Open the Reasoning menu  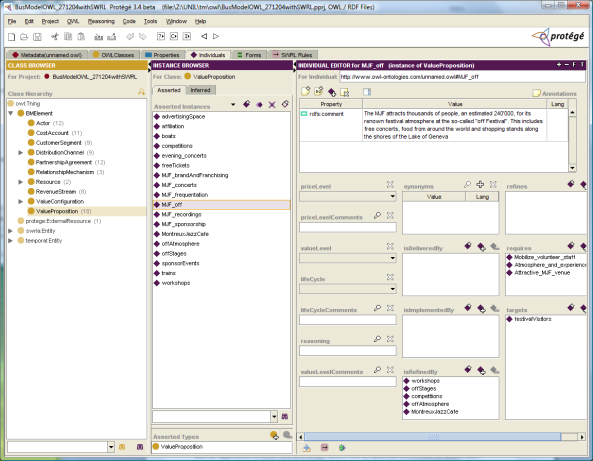click(x=101, y=21)
